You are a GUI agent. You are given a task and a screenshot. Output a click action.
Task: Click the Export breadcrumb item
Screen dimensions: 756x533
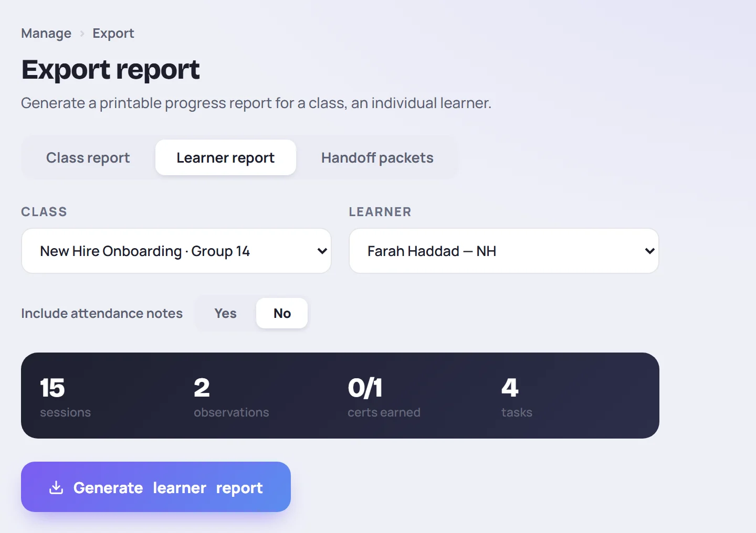point(113,34)
